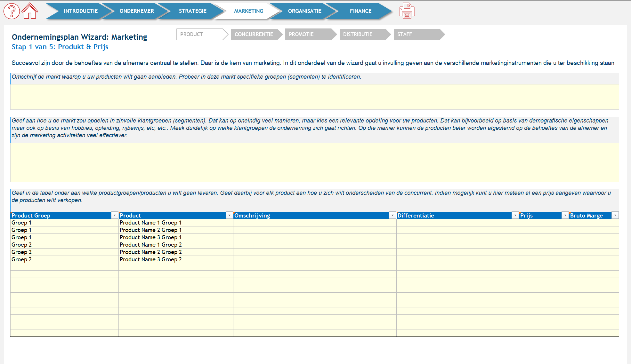Click Prijs cell for Product Name 1 Groep 1
631x364 pixels.
[544, 223]
